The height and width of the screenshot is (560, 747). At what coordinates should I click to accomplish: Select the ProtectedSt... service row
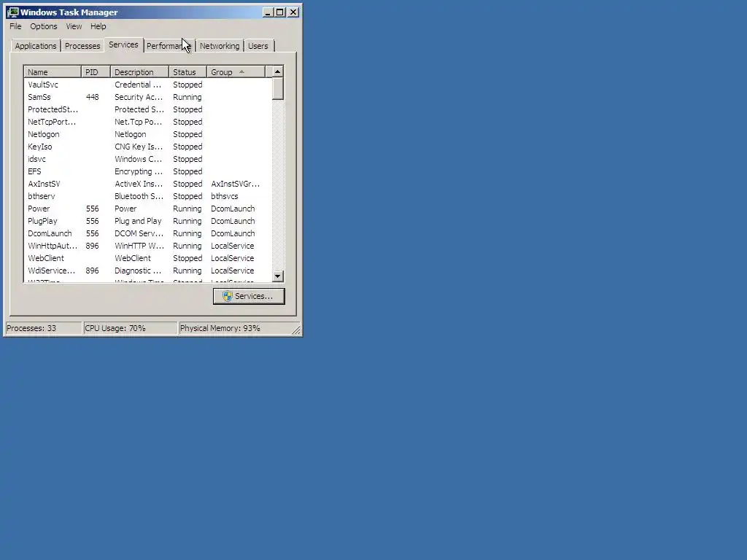pyautogui.click(x=147, y=109)
